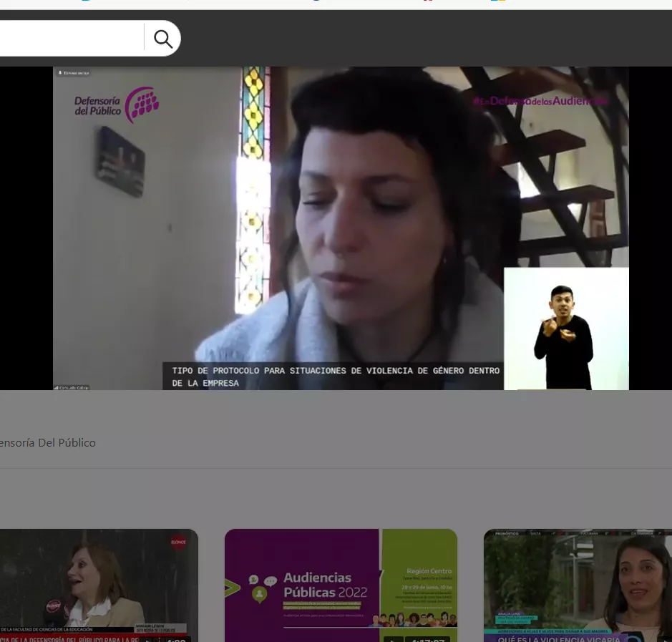Open the Elonce interview video thumbnail
The width and height of the screenshot is (672, 642).
point(99,585)
